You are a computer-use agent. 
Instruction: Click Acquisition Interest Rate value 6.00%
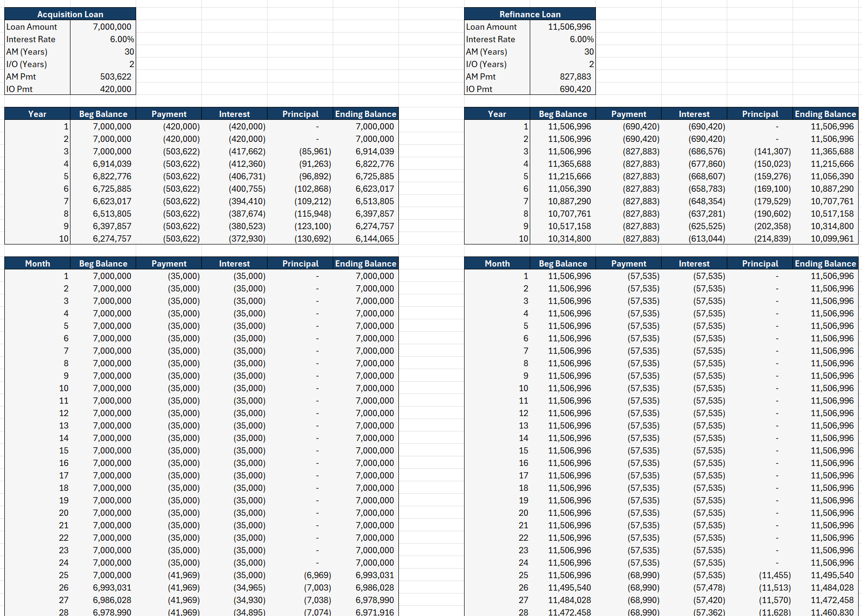(x=103, y=39)
